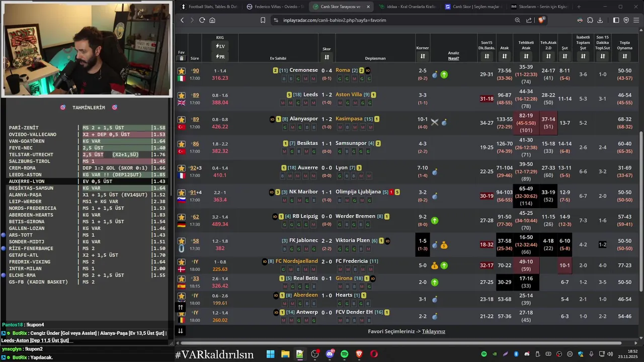
Task: Open the Aston Villa team link
Action: [349, 95]
